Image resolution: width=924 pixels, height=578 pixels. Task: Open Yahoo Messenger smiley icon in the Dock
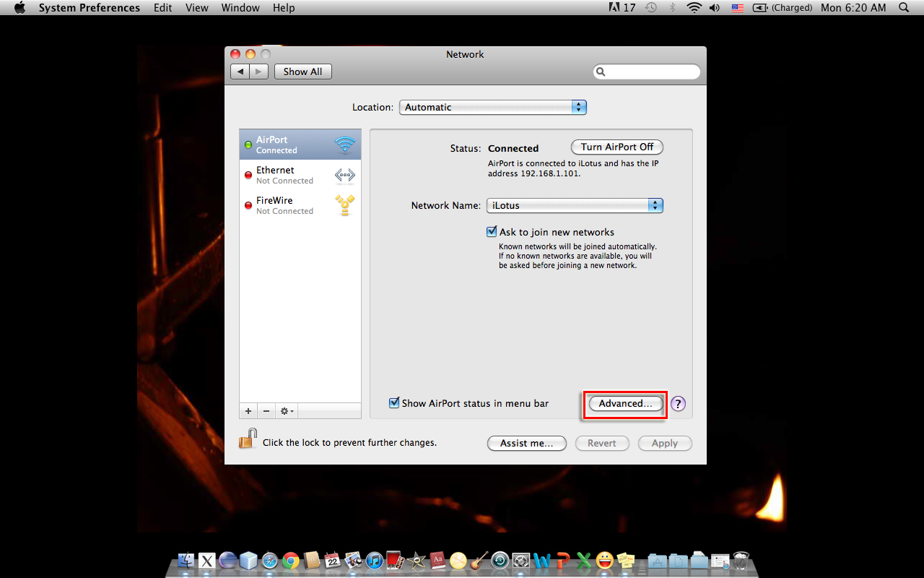(605, 561)
